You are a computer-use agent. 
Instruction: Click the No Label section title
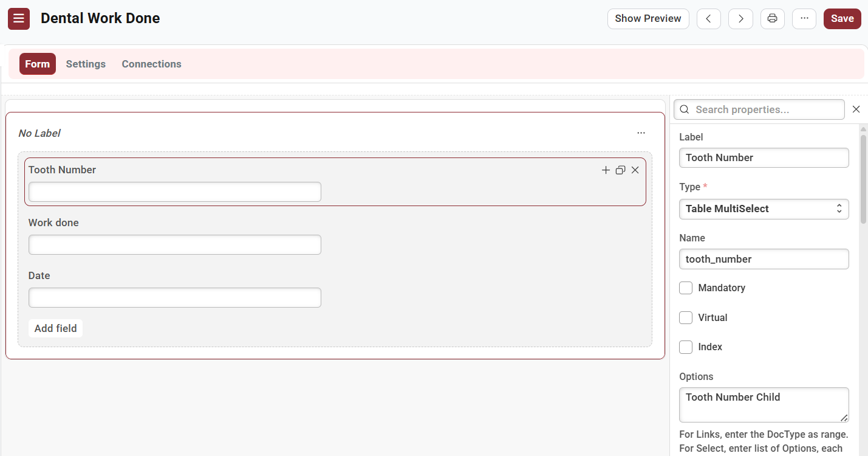click(x=39, y=133)
